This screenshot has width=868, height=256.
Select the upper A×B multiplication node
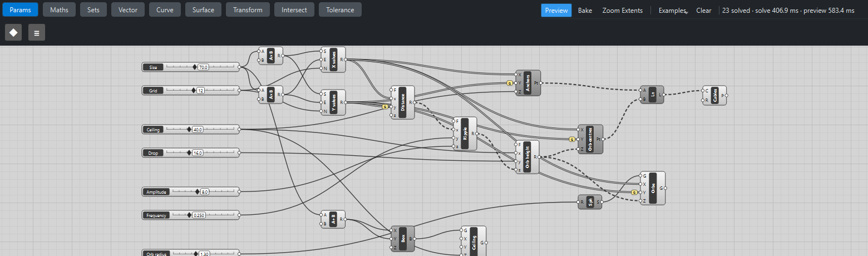click(x=271, y=56)
